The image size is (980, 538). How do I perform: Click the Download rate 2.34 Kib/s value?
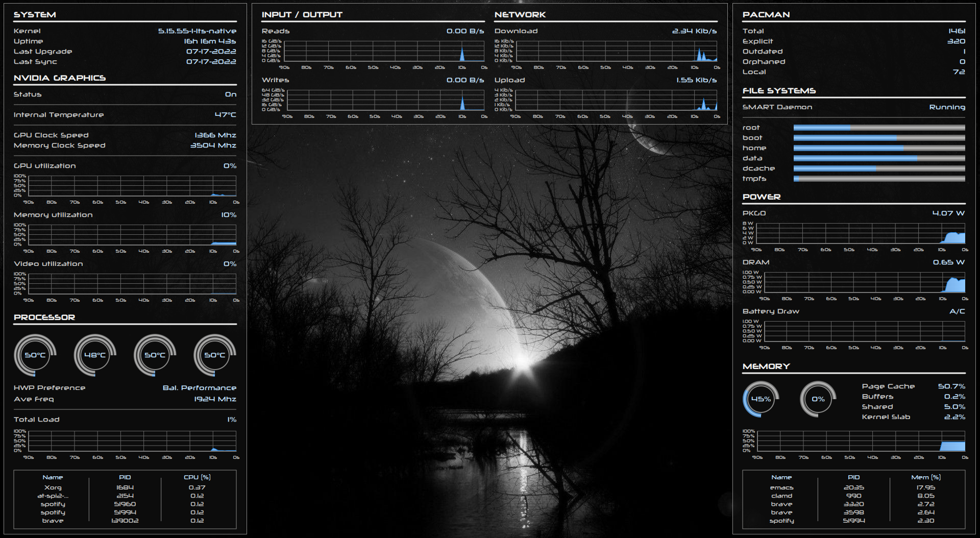(694, 31)
